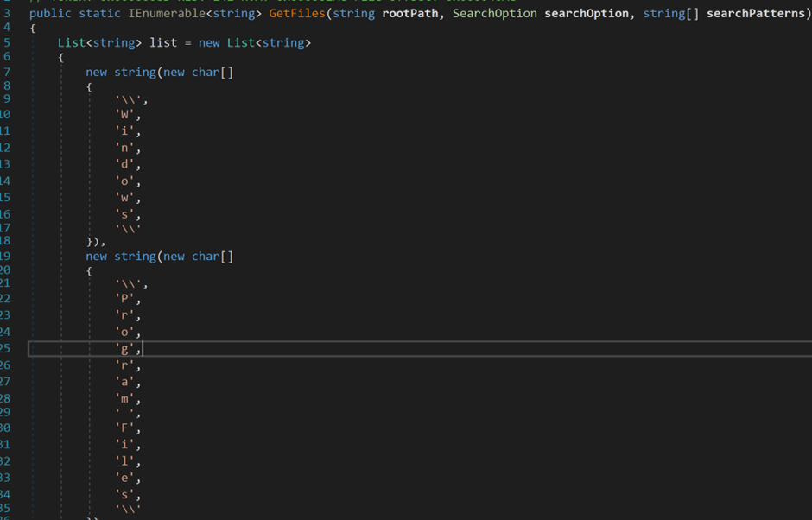Click the 'public' keyword in method signature
The image size is (812, 520).
tap(50, 14)
